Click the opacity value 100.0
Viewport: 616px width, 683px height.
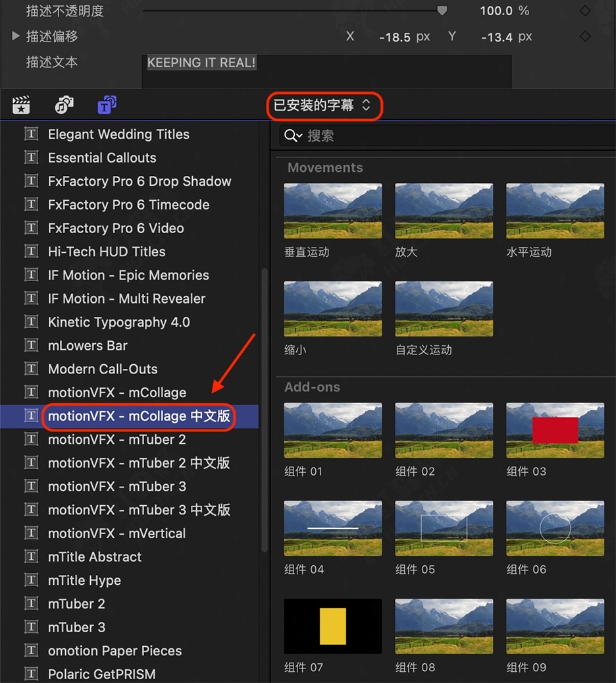coord(496,11)
